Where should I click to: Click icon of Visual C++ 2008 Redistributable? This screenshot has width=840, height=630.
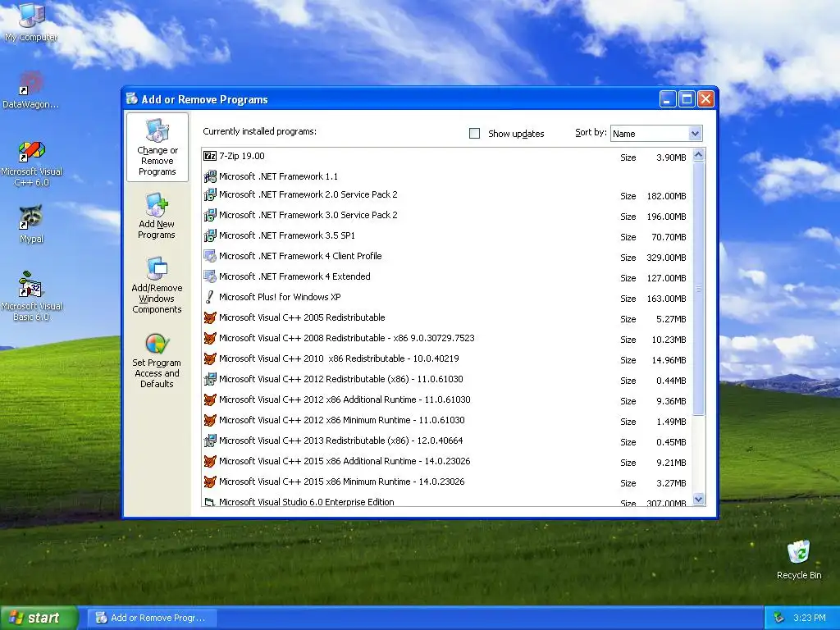(x=210, y=338)
